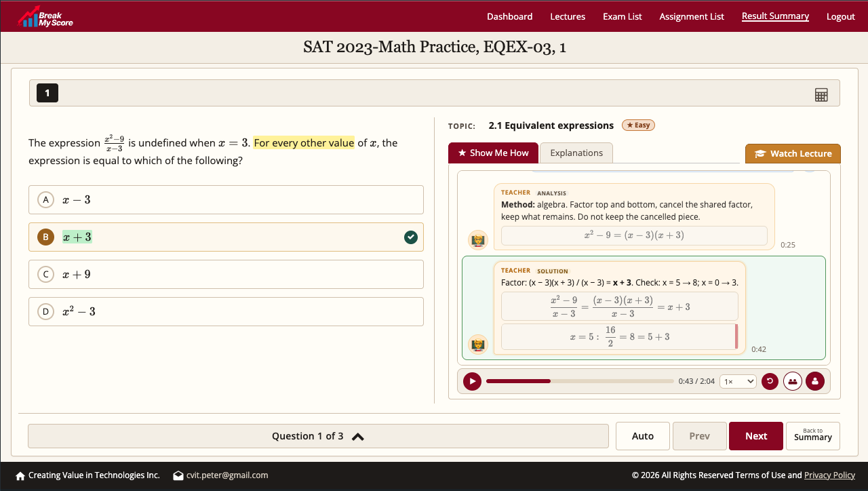868x491 pixels.
Task: Play the Show Me How audio
Action: pos(472,381)
